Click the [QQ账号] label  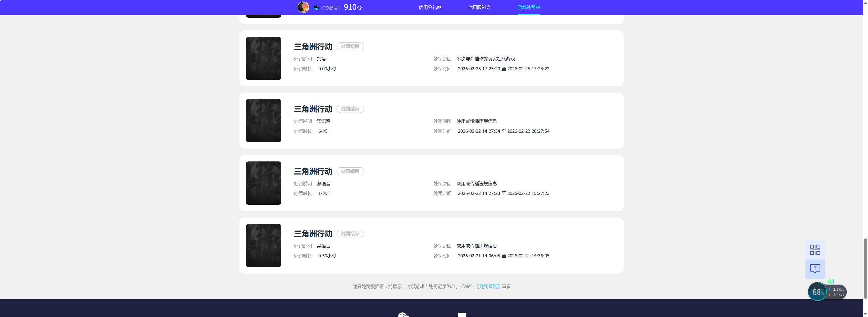(x=330, y=8)
